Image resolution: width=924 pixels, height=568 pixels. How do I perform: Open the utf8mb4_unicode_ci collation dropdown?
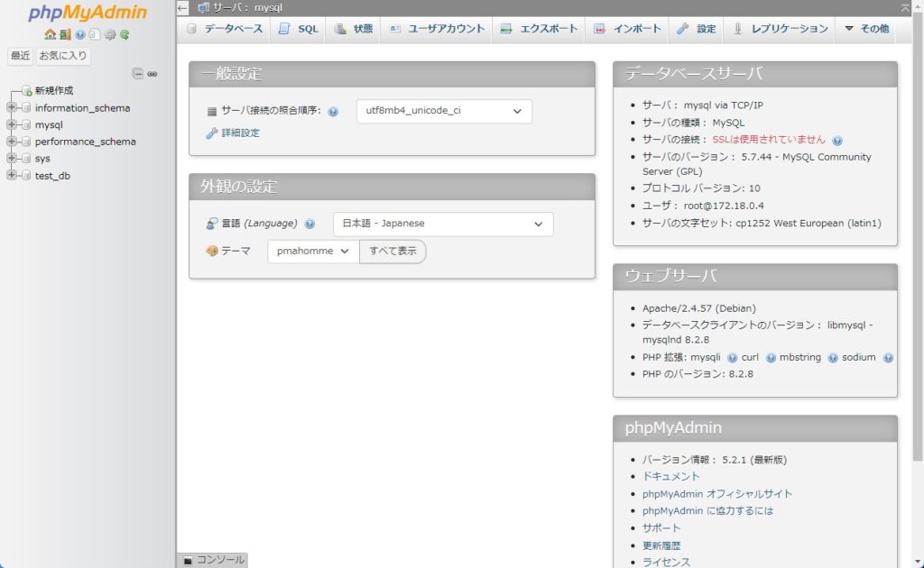pos(444,111)
